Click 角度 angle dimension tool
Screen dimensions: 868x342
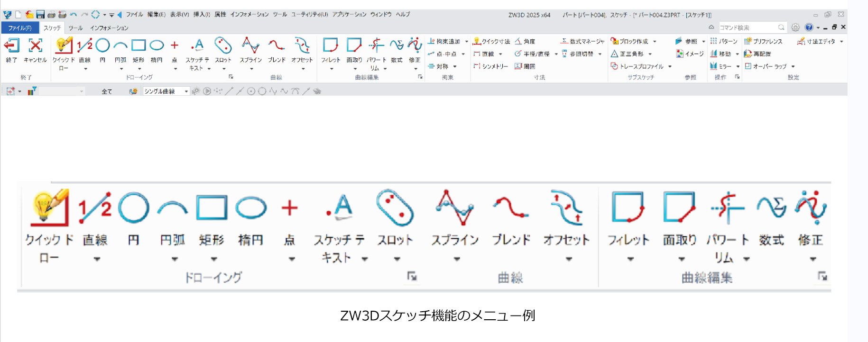tap(525, 41)
